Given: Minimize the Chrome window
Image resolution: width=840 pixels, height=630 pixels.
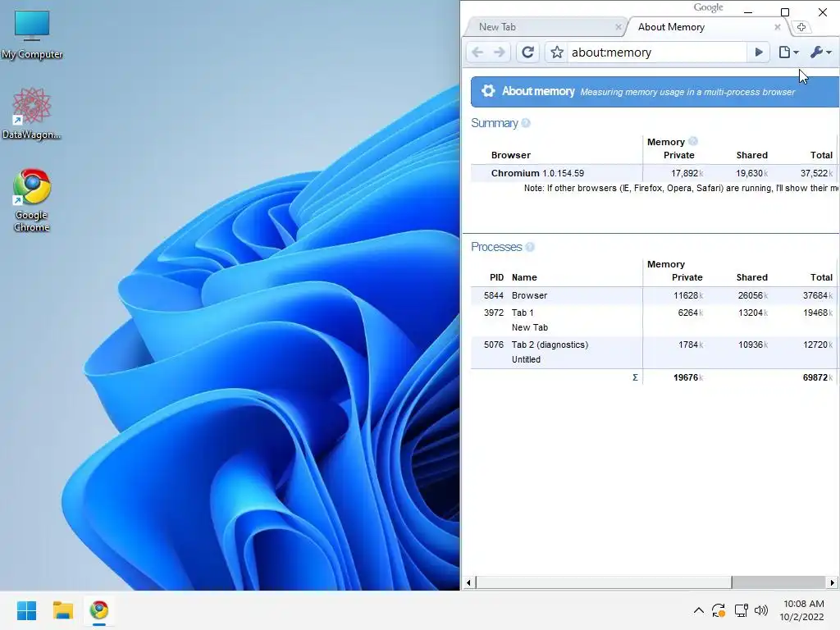Looking at the screenshot, I should [x=748, y=11].
